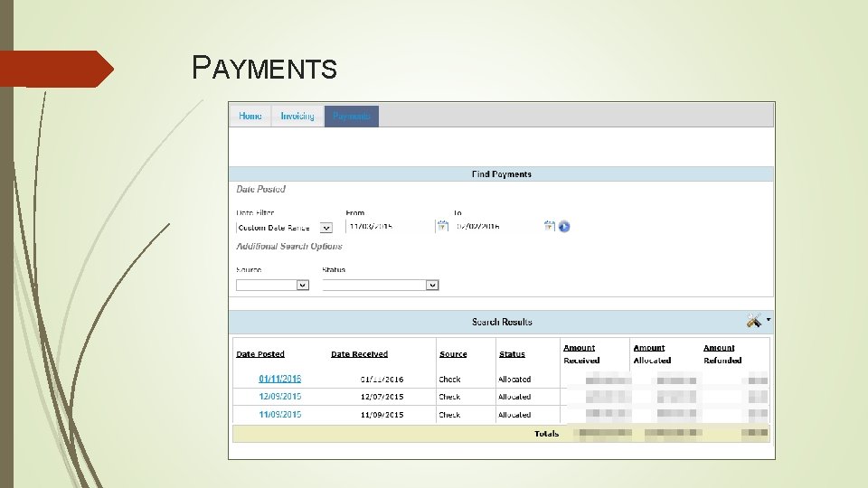This screenshot has width=868, height=488.
Task: Select date received 12/07/2015 cell
Action: pyautogui.click(x=382, y=397)
